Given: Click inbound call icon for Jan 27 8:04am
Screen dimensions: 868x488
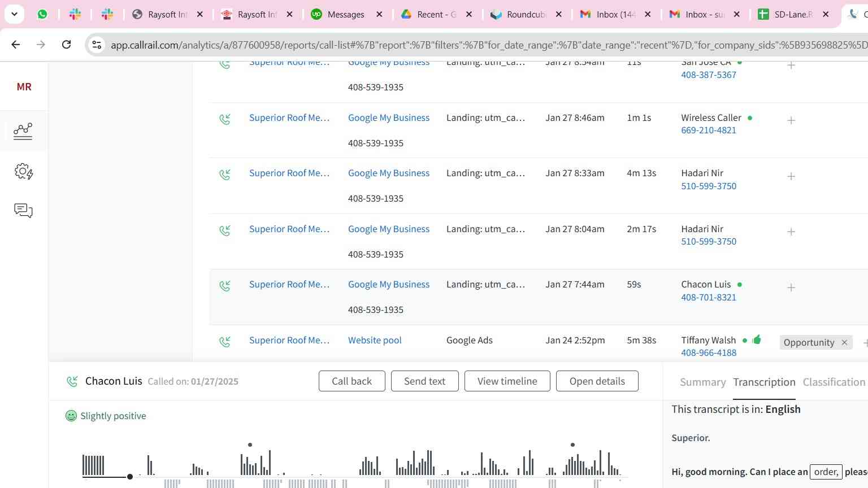Looking at the screenshot, I should tap(225, 230).
